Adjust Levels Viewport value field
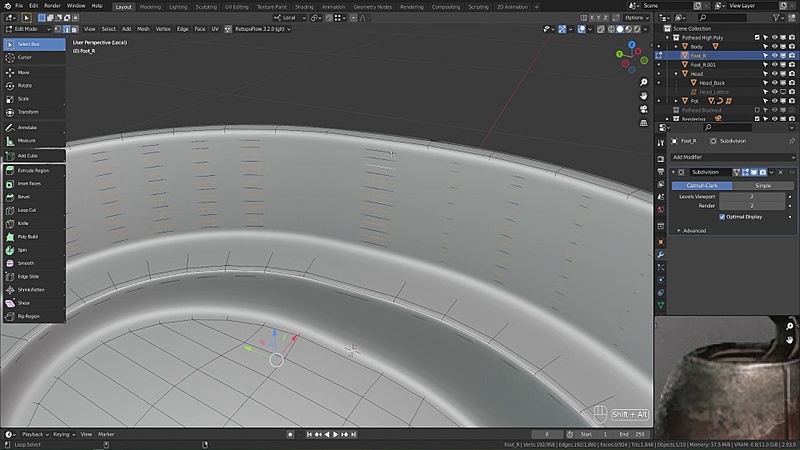 point(752,196)
